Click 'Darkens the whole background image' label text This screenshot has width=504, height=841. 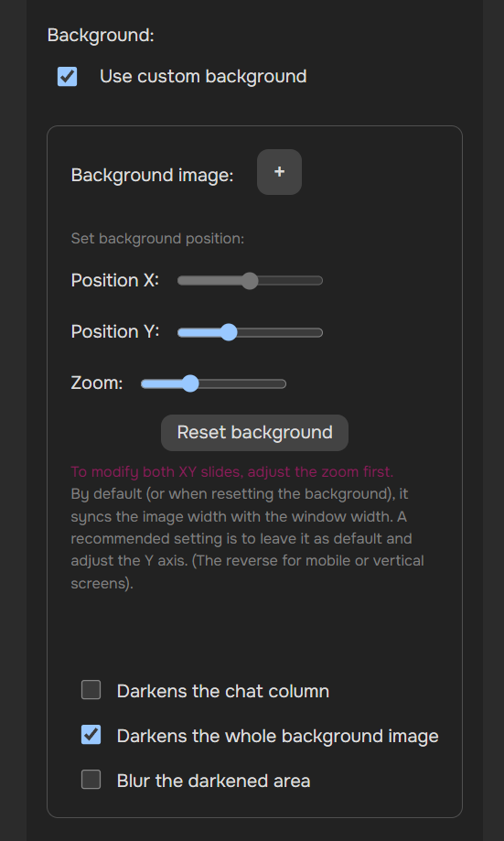tap(278, 736)
